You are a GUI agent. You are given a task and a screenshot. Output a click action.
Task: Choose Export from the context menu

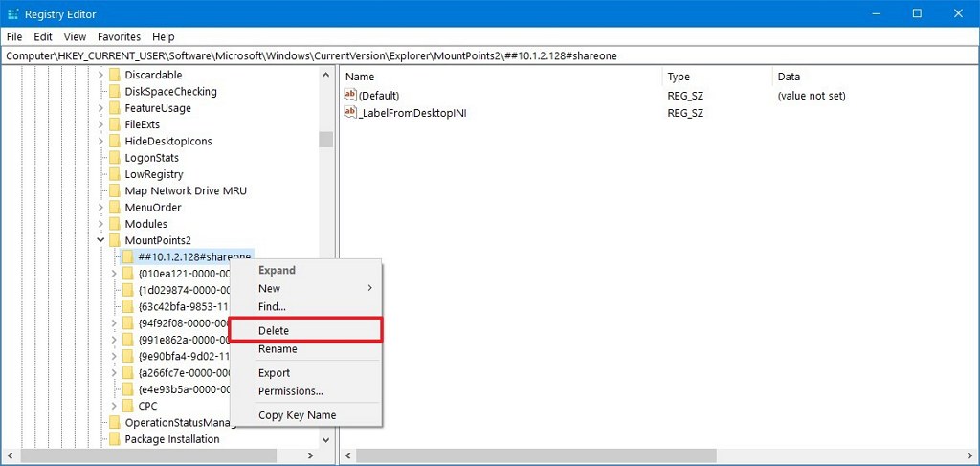coord(305,373)
